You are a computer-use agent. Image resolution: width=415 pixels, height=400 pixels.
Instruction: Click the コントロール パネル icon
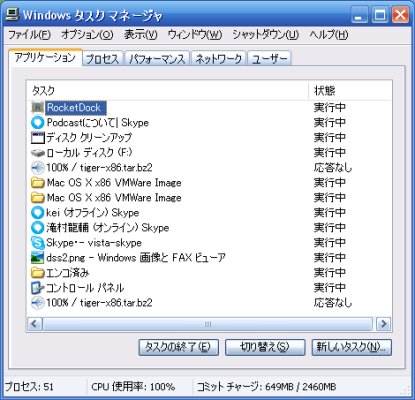(x=37, y=288)
